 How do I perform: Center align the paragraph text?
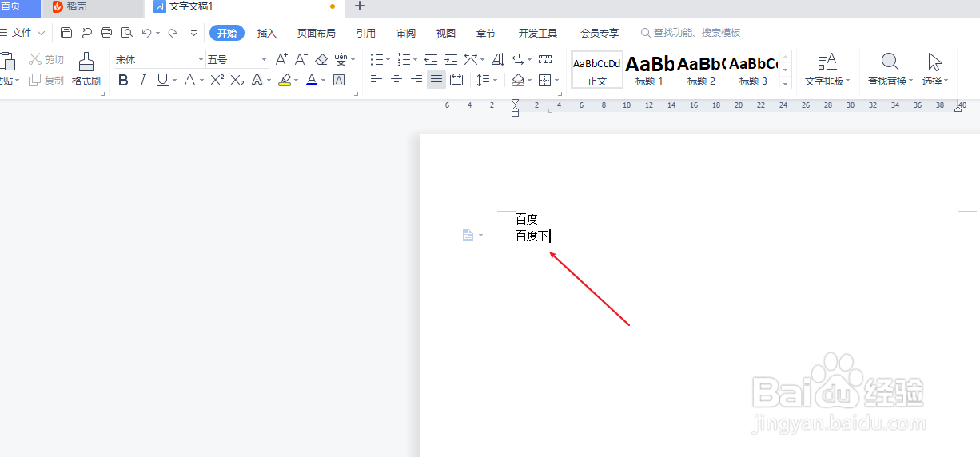click(396, 80)
